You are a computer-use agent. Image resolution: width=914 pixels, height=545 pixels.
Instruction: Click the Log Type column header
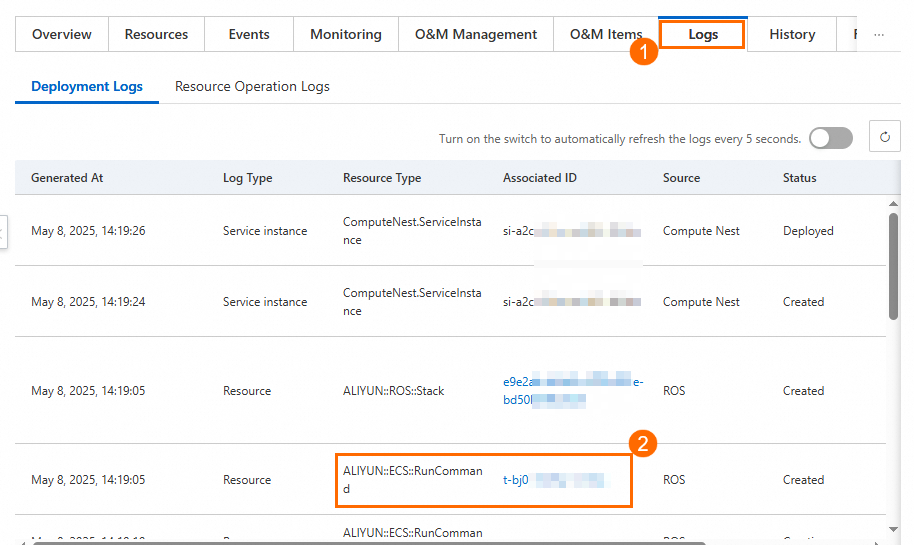[x=247, y=178]
